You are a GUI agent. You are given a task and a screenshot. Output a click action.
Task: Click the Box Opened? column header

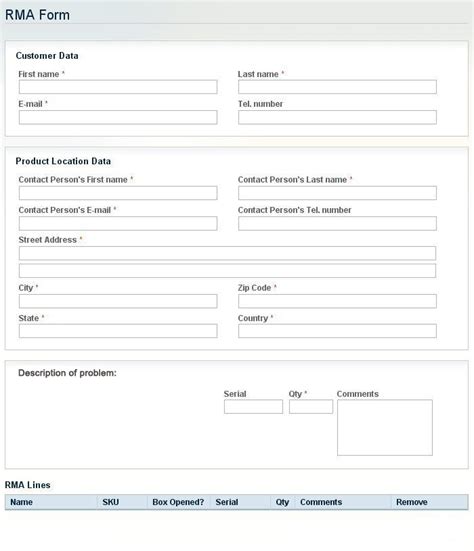click(178, 502)
